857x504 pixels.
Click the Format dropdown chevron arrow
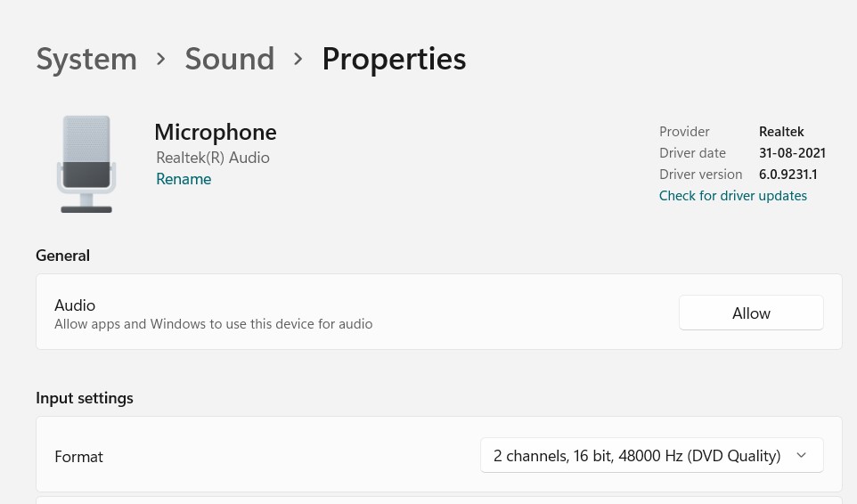(x=801, y=455)
